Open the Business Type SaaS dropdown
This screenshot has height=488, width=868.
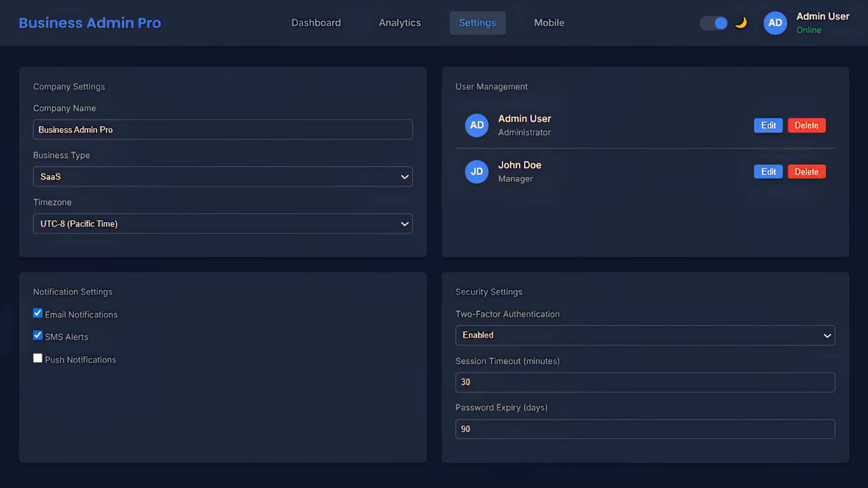point(222,177)
